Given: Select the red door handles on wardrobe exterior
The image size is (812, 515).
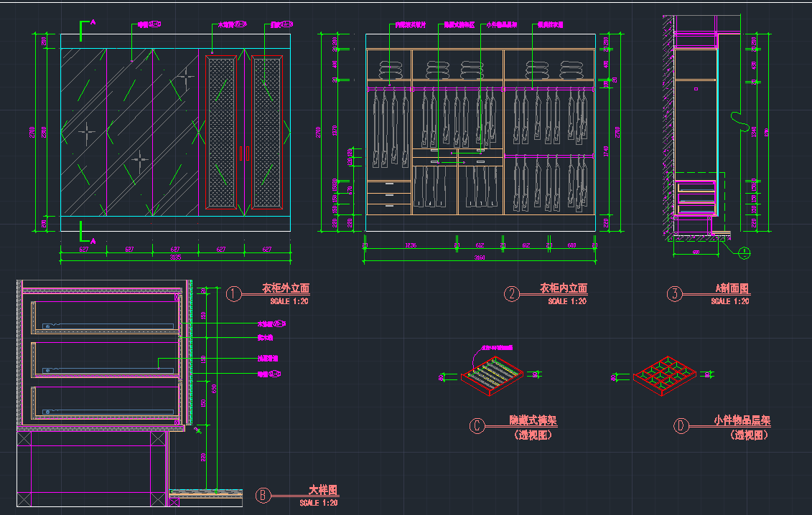Looking at the screenshot, I should (x=244, y=153).
